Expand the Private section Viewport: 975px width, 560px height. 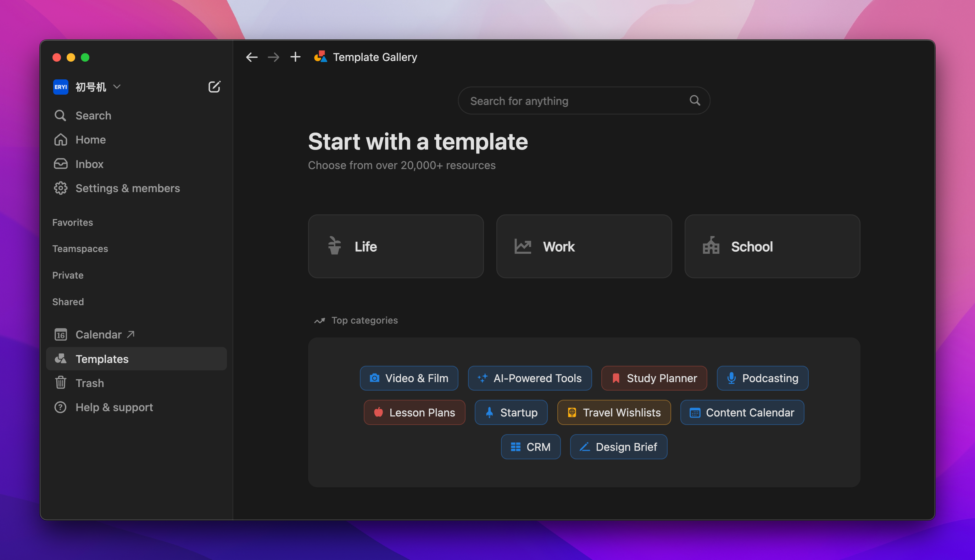pyautogui.click(x=68, y=275)
